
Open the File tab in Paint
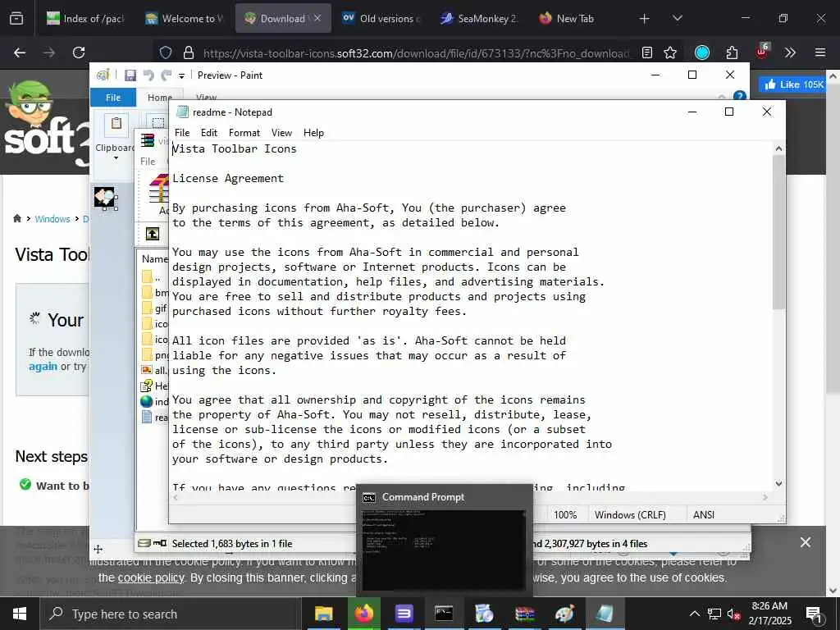pyautogui.click(x=113, y=98)
